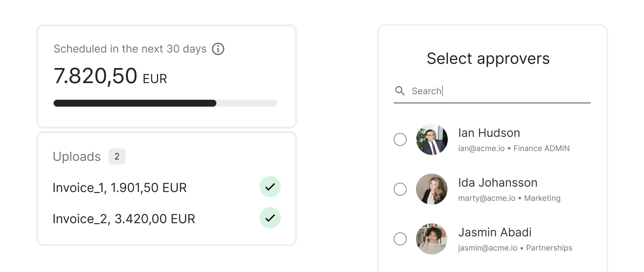Click the Ian Hudson name label
Viewport: 644px width, 272px height.
[x=489, y=133]
